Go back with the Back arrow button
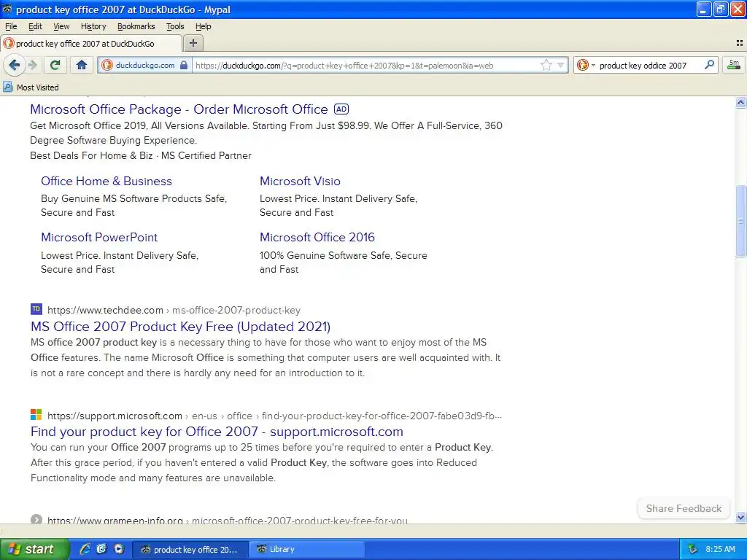The width and height of the screenshot is (747, 560). coord(15,65)
